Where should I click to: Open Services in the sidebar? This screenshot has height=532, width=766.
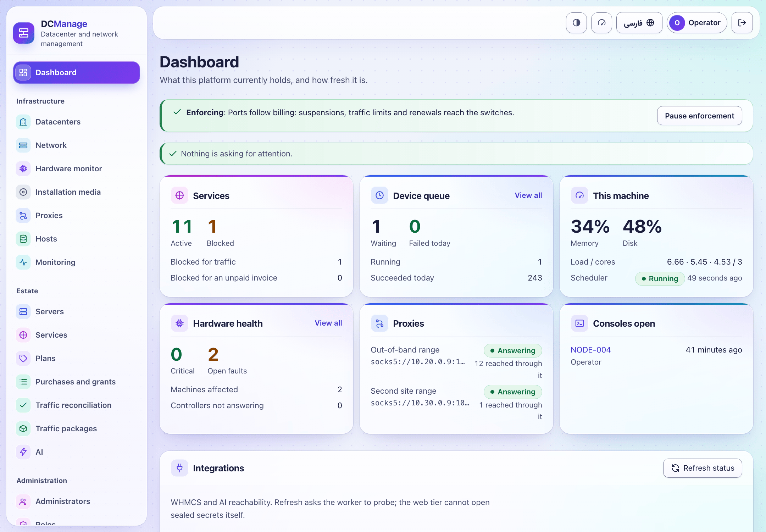click(x=77, y=335)
